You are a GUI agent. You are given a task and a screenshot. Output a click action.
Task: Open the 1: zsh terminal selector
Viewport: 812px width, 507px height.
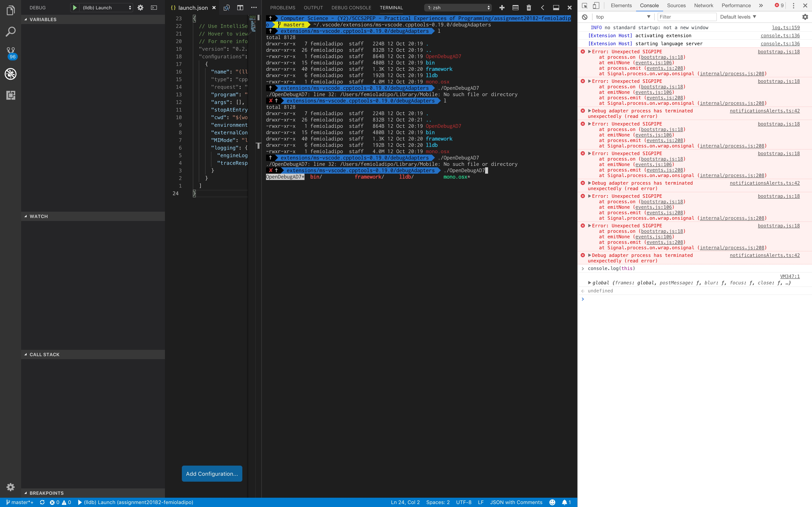pyautogui.click(x=458, y=7)
